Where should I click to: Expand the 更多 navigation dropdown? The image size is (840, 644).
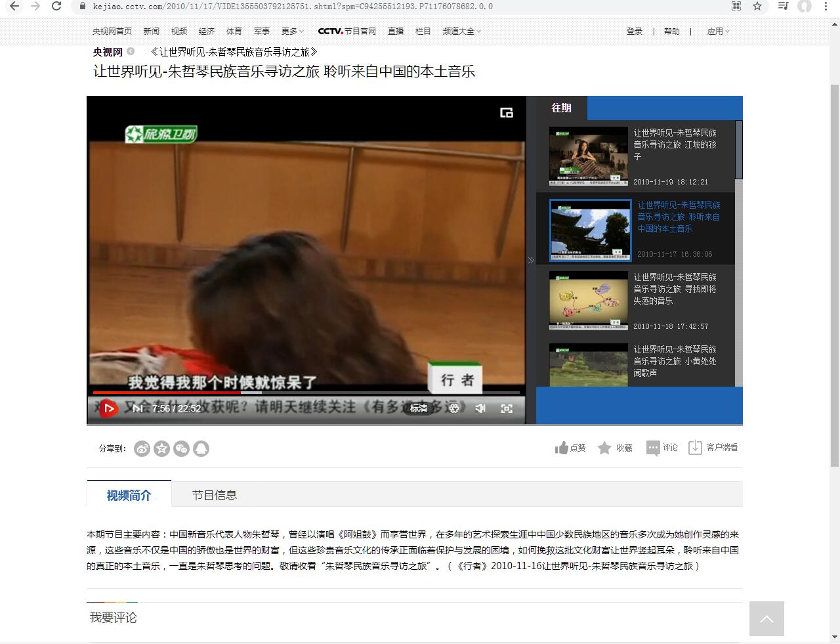click(292, 32)
